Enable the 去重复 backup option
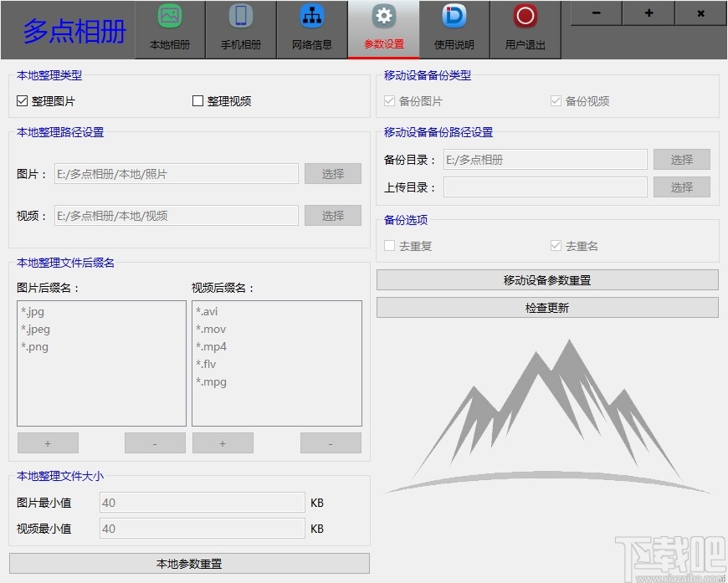The height and width of the screenshot is (583, 728). tap(389, 245)
